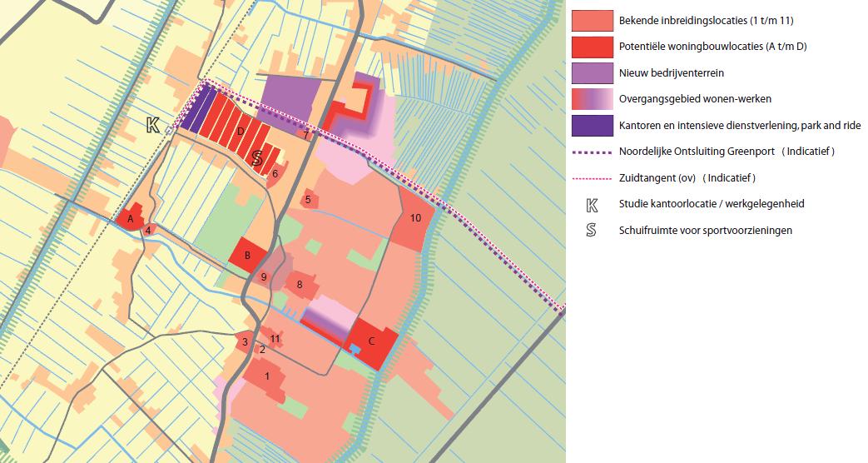Click the 'Potentiële woningbouwlocaties' red legend swatch

coord(593,47)
